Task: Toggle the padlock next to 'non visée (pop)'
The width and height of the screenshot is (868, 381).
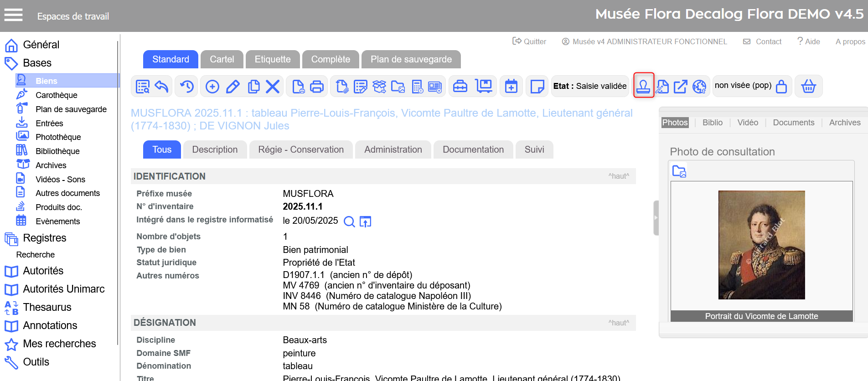Action: (x=781, y=86)
